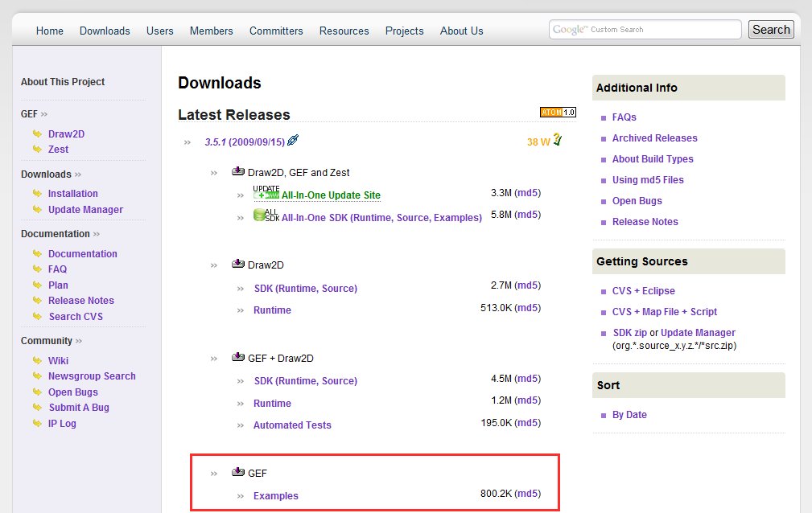
Task: Download Automated Tests package
Action: [292, 425]
